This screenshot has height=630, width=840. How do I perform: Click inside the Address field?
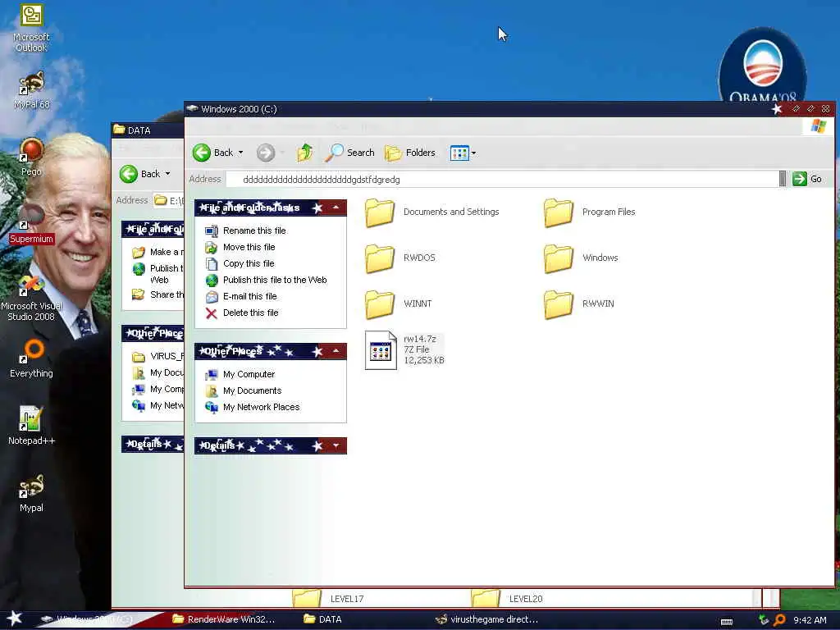(501, 180)
